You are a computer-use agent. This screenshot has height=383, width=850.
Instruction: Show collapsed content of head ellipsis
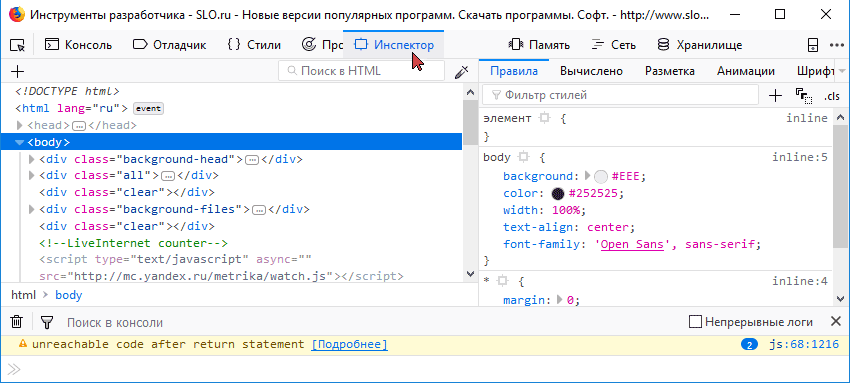(x=79, y=126)
